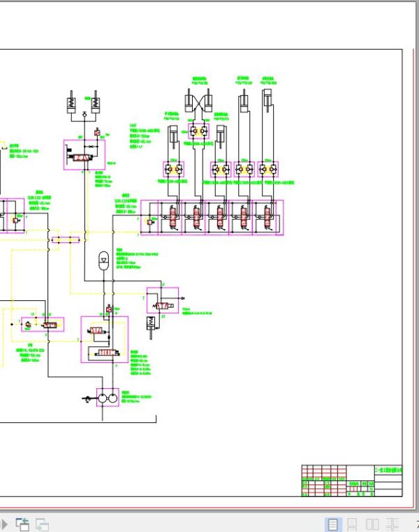Go to the previous view

click(22, 524)
